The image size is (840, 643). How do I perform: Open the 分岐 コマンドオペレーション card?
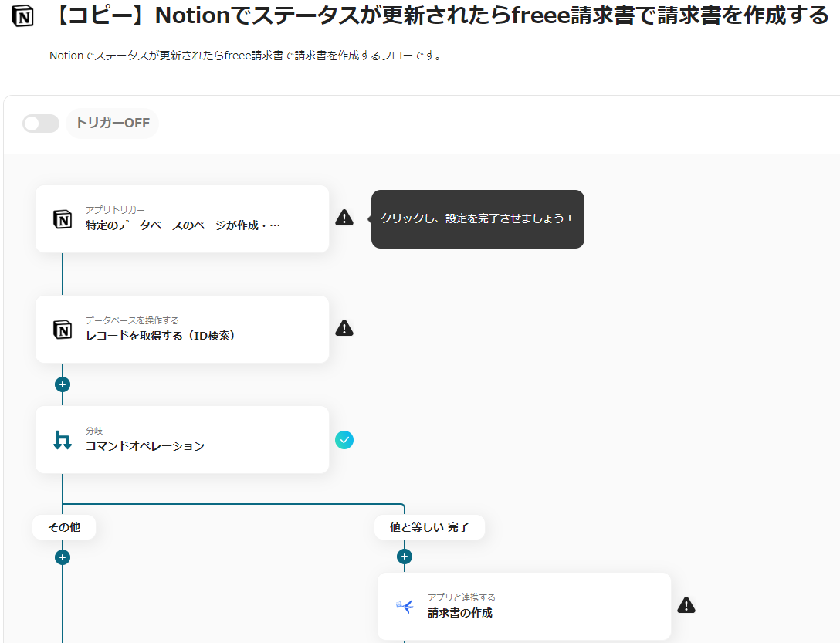click(182, 439)
